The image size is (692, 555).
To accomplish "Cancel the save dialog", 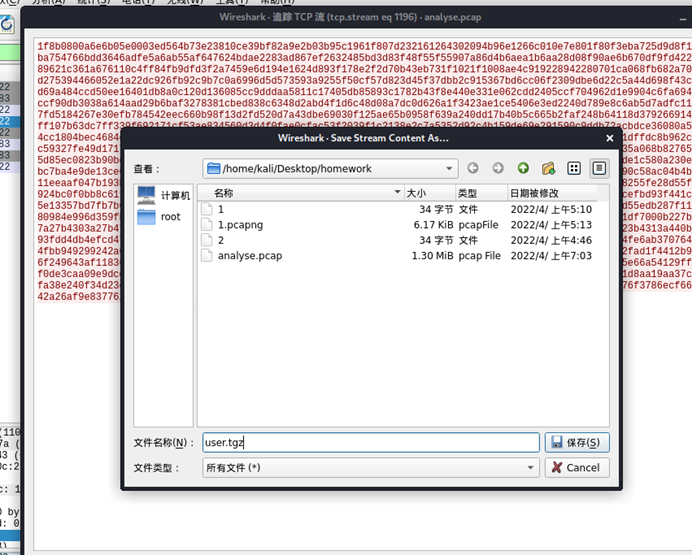I will [x=577, y=468].
